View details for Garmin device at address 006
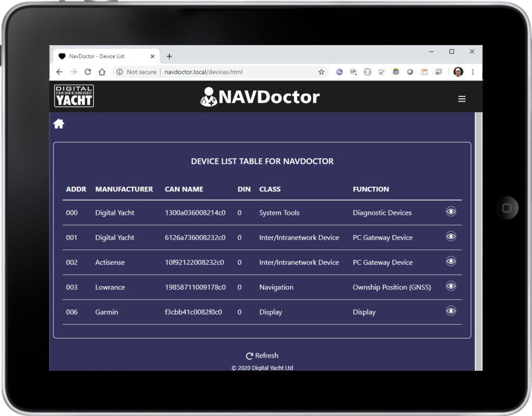532x416 pixels. 451,311
